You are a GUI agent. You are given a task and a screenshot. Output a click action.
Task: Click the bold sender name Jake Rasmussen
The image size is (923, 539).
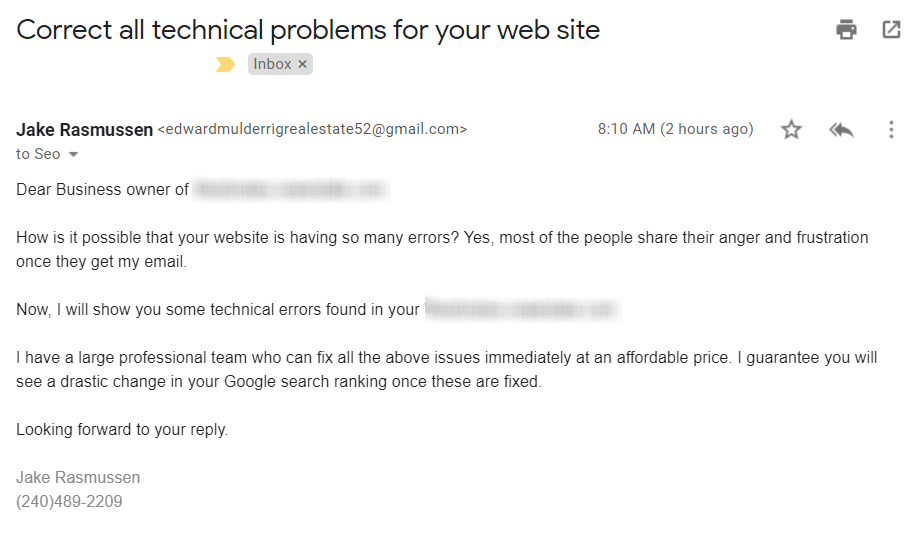tap(85, 129)
